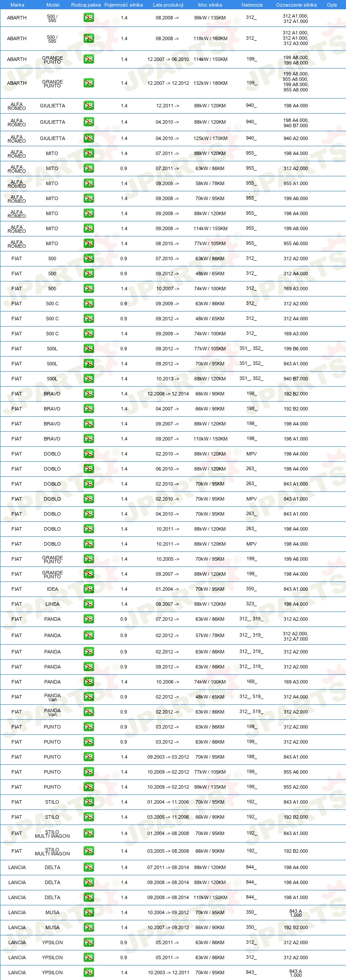Click the Marka column header
The image size is (346, 980).
pos(17,5)
